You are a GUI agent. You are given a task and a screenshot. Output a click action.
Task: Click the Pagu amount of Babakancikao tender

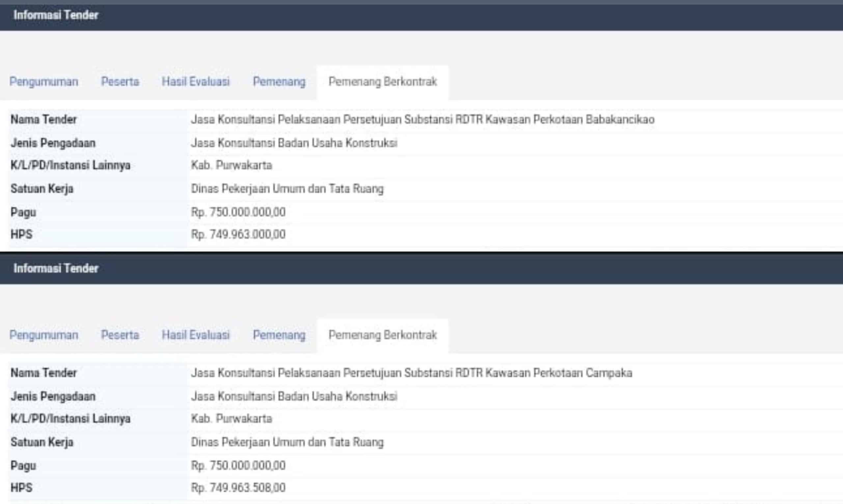[238, 212]
